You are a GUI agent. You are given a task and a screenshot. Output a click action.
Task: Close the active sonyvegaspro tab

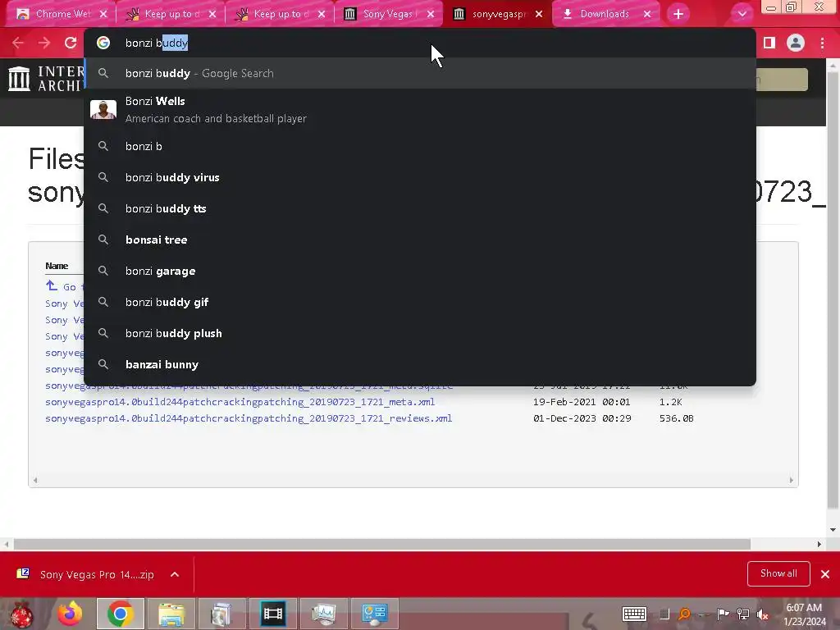click(539, 14)
